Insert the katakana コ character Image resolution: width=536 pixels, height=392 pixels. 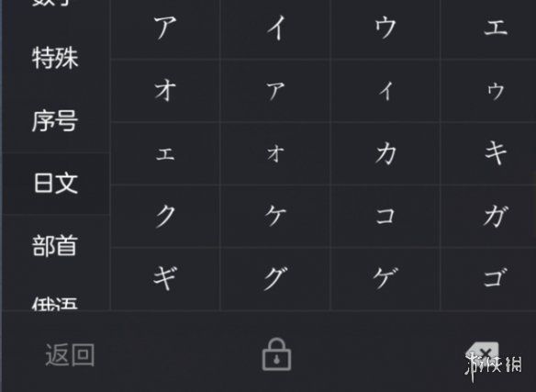tap(385, 216)
